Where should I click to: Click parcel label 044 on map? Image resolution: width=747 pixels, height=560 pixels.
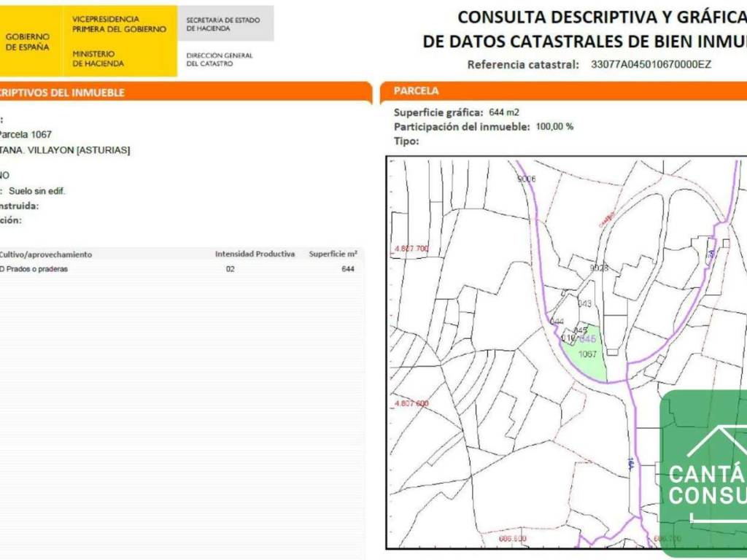pyautogui.click(x=557, y=322)
